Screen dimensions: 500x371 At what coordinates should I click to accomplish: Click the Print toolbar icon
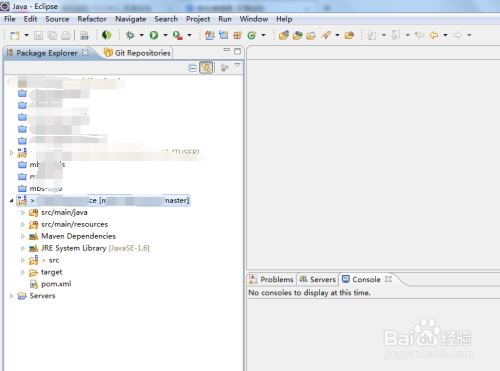[x=66, y=35]
